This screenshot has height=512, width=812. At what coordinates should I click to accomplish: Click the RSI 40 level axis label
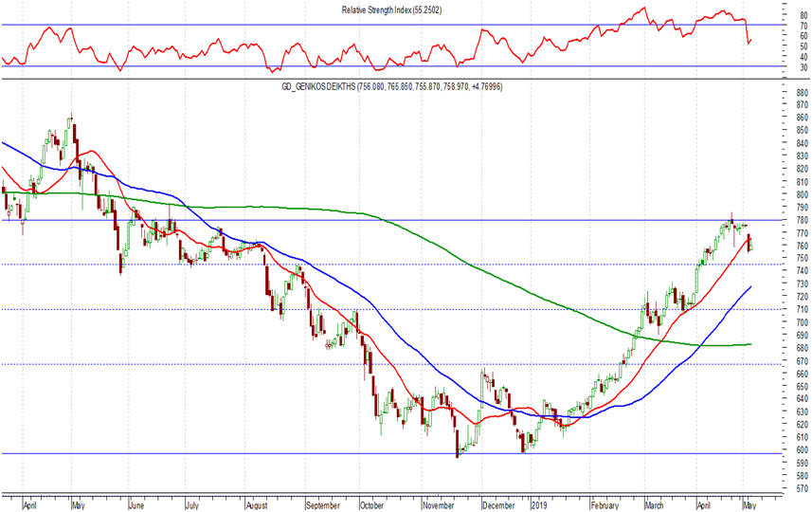[803, 57]
